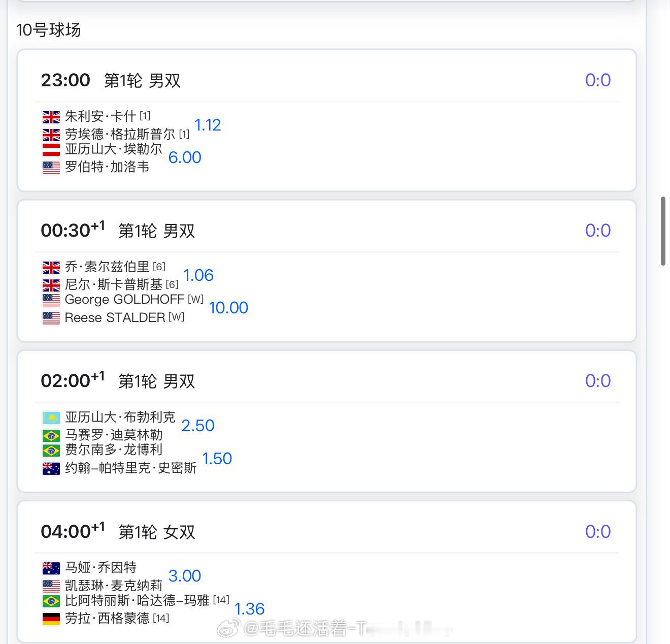Select the 6.00 odds for 埃勒尔 pair

(185, 157)
